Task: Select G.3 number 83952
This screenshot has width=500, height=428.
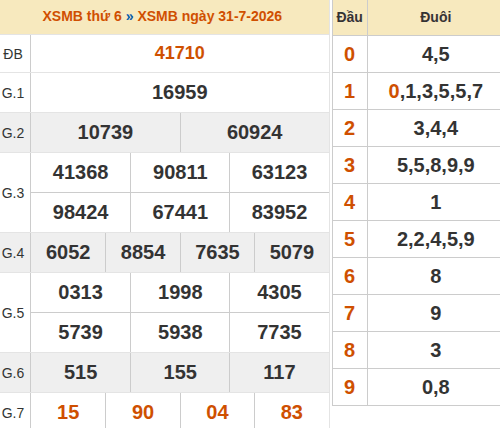Action: tap(279, 212)
